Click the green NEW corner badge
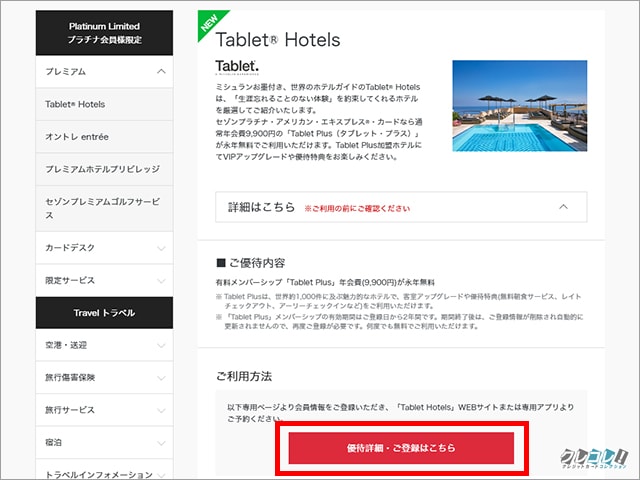 (209, 22)
